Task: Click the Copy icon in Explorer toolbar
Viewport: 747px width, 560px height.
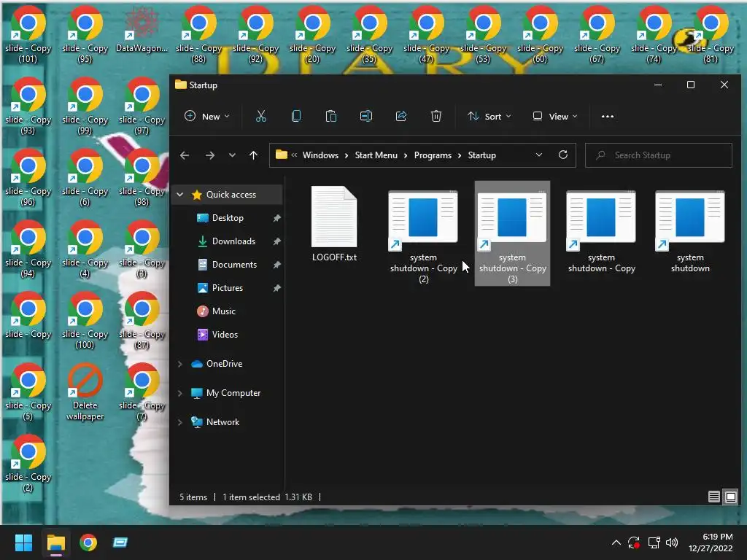Action: (296, 116)
